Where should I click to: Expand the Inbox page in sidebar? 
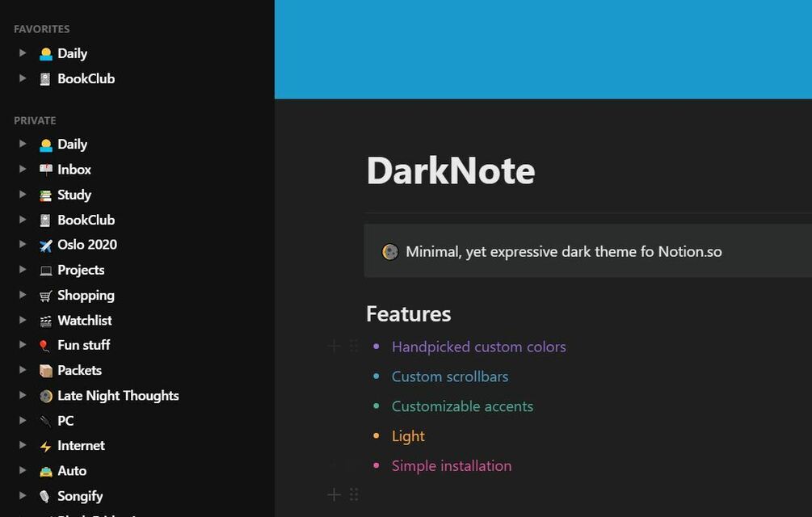(x=23, y=170)
